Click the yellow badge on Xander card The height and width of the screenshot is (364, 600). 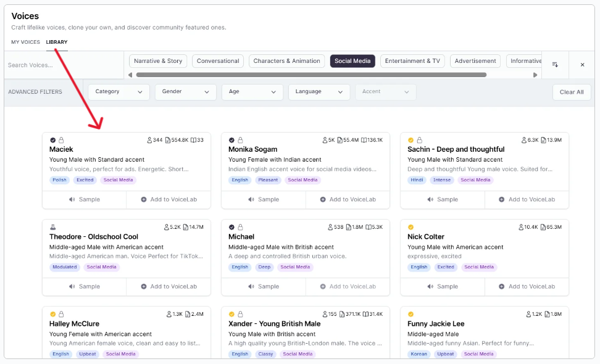pyautogui.click(x=231, y=314)
